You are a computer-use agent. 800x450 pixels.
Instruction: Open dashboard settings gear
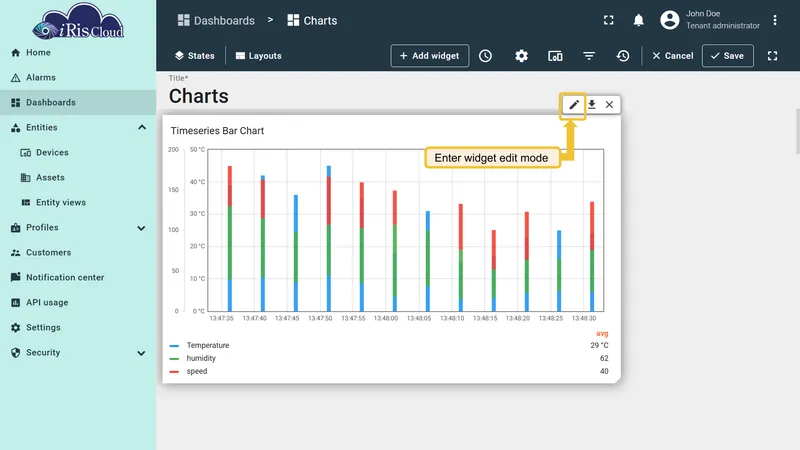[521, 56]
